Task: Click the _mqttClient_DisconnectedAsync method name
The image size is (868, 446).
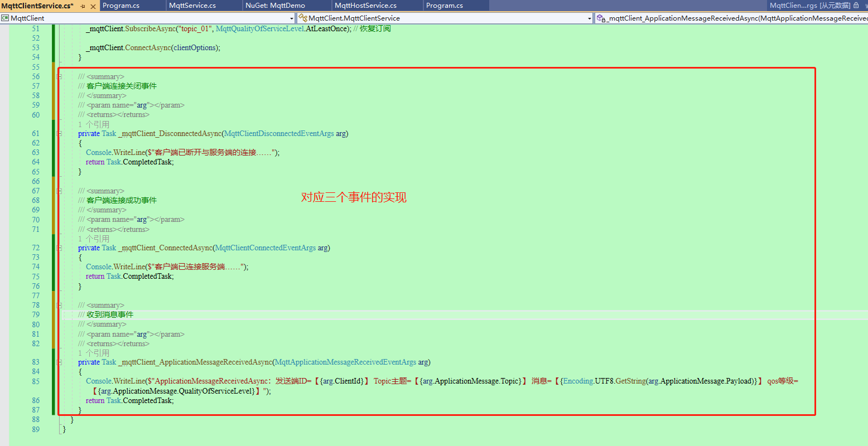Action: pos(170,134)
